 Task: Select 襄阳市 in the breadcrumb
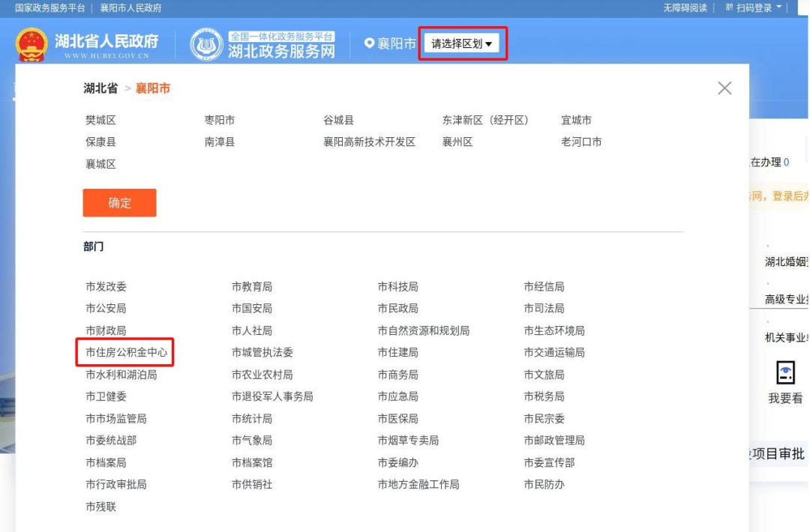pyautogui.click(x=153, y=88)
